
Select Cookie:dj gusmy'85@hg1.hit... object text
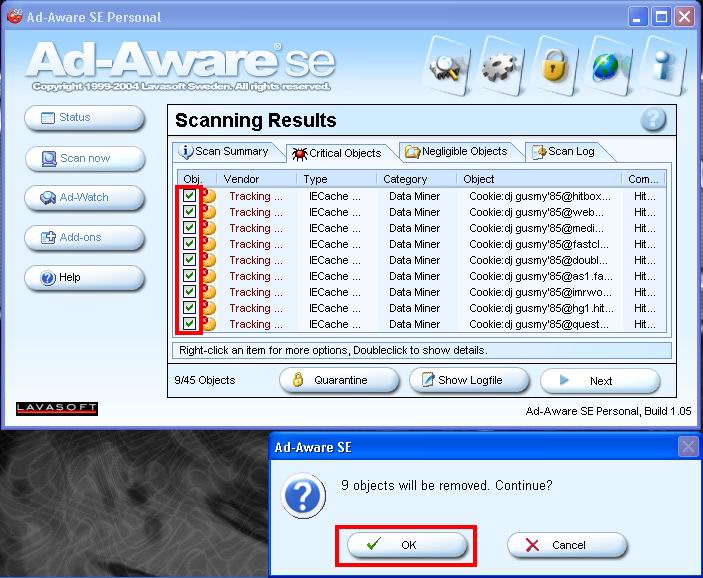(541, 309)
